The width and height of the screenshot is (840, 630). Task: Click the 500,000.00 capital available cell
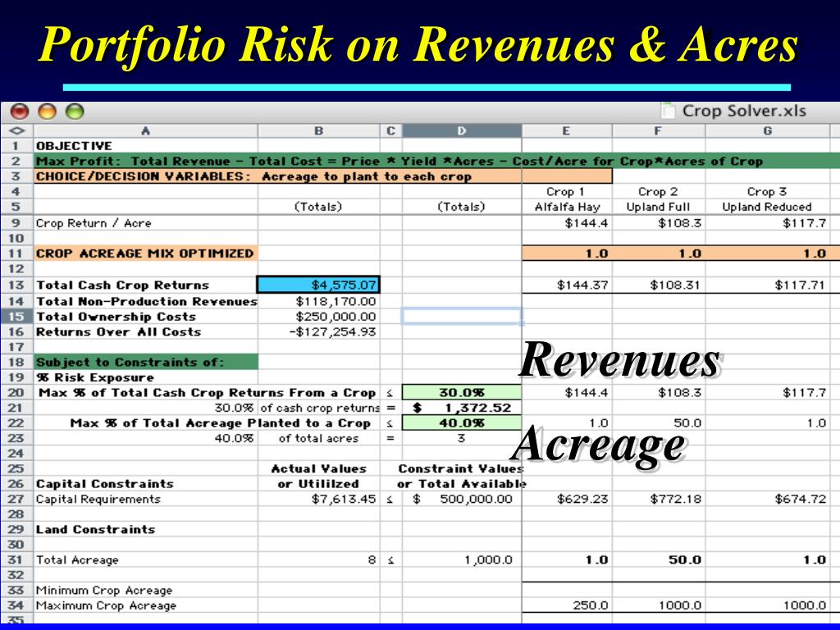pyautogui.click(x=463, y=499)
